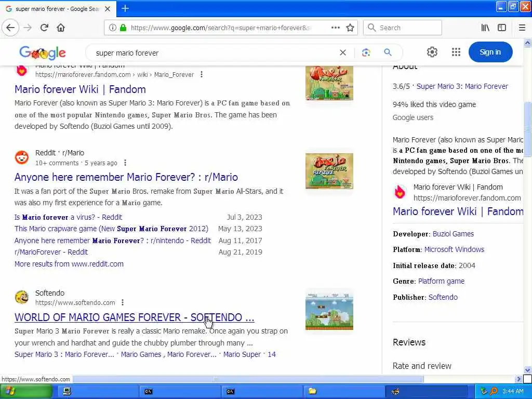532x399 pixels.
Task: Open WORLD OF MARIO GAMES FOREVER - SOFTENDO result
Action: point(135,317)
